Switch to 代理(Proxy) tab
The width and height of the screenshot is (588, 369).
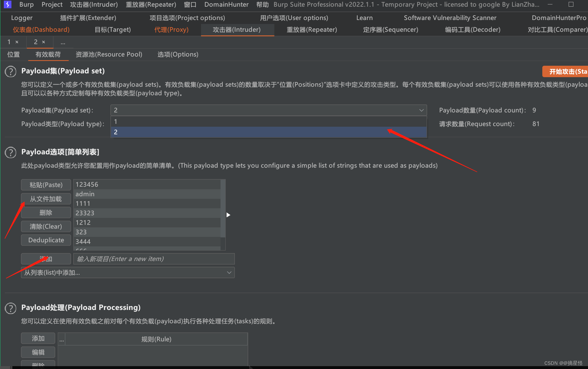[x=171, y=30]
